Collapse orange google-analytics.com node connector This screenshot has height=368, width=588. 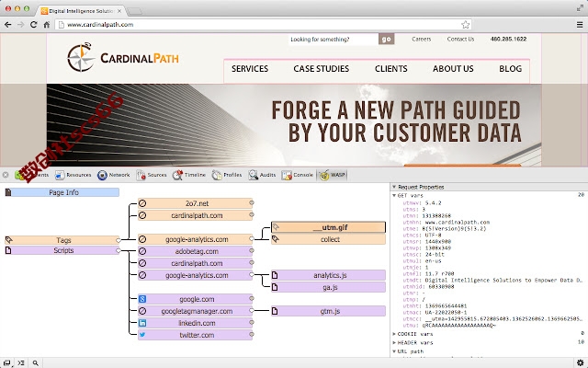tap(252, 239)
